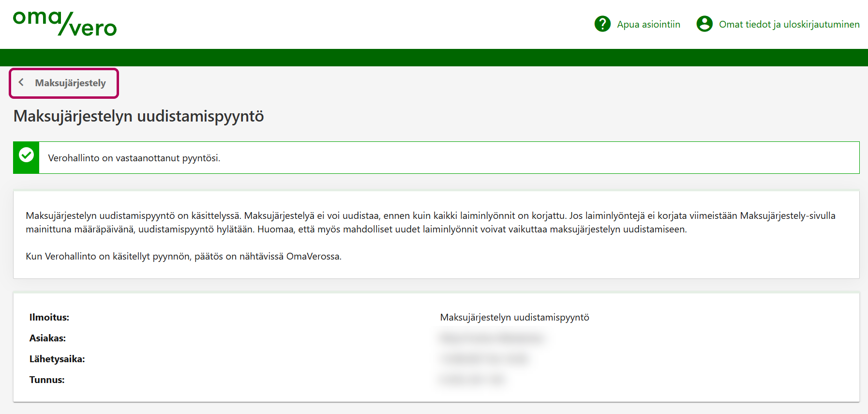Click the Ilmoitus value Maksujärjestelyn uudistamispyyntö
Image resolution: width=868 pixels, height=414 pixels.
coord(514,318)
